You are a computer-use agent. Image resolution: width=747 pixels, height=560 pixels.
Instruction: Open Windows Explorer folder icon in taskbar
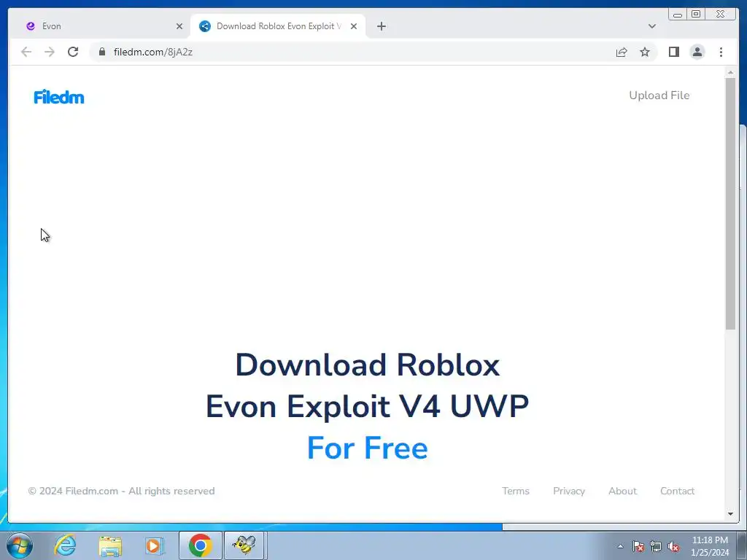110,545
